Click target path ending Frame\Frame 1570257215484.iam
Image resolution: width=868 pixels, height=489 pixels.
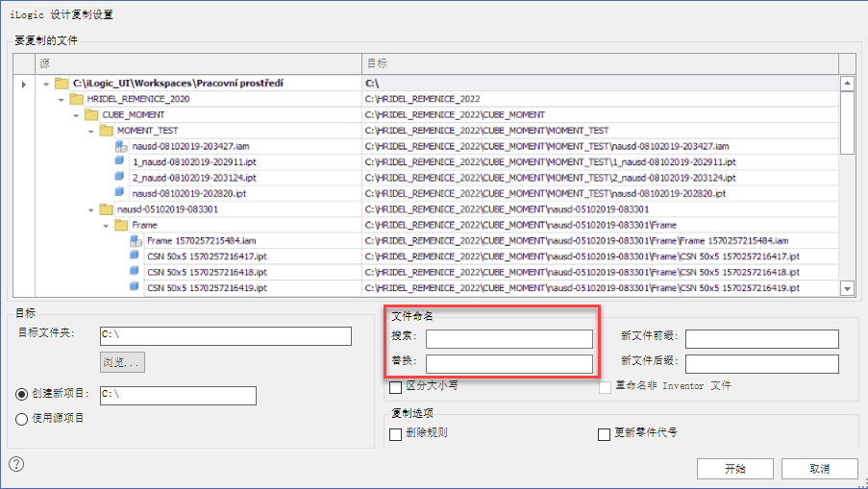tap(577, 241)
